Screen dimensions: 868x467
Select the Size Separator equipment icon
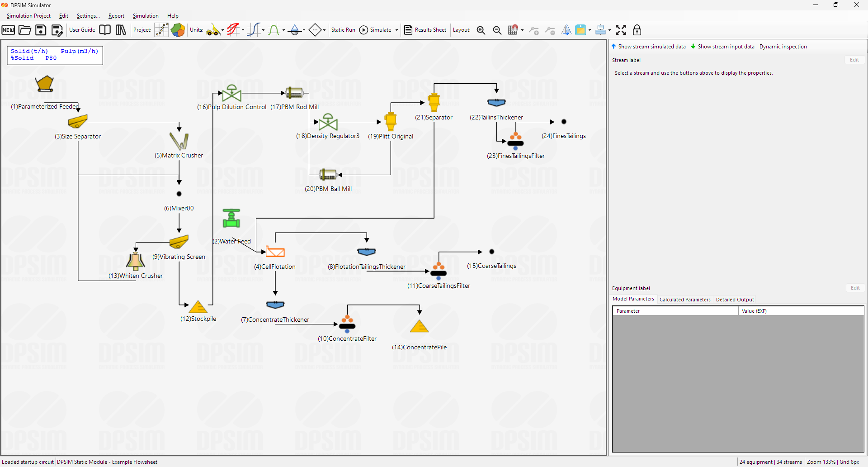78,122
